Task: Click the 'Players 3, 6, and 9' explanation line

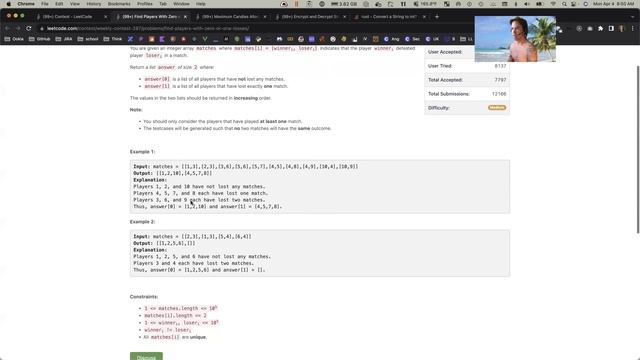Action: point(199,200)
